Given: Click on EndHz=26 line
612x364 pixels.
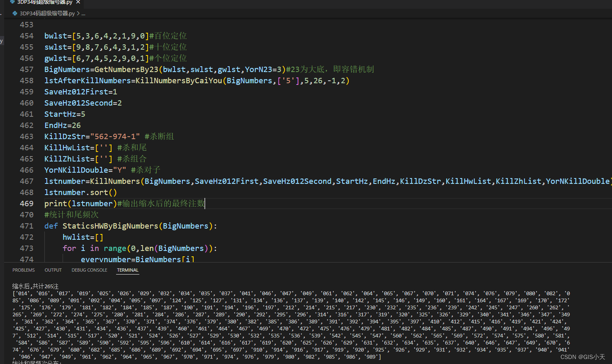Looking at the screenshot, I should tap(63, 125).
